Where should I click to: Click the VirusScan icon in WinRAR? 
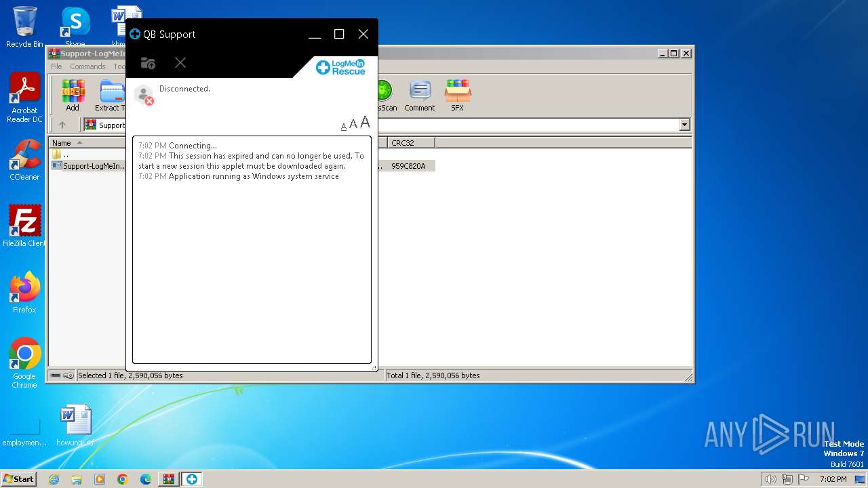tap(387, 96)
